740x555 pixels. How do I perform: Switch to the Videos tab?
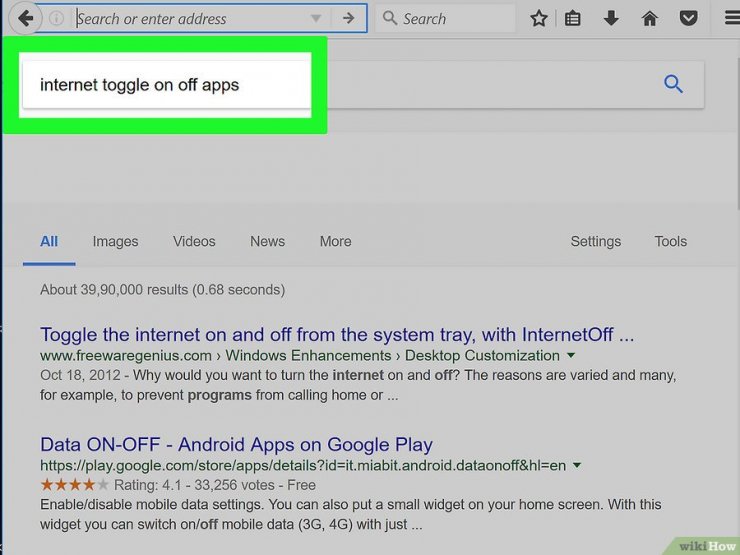click(x=194, y=241)
